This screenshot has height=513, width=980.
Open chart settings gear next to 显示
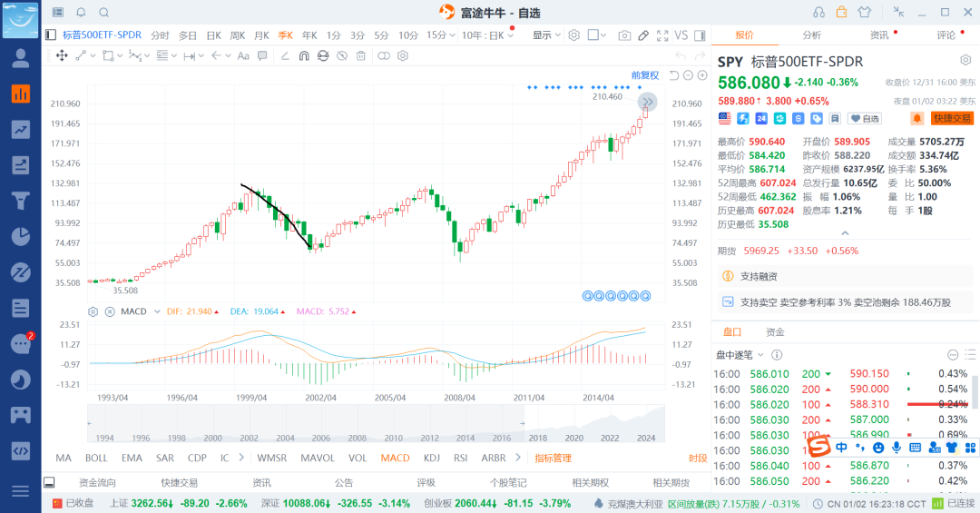pyautogui.click(x=573, y=35)
